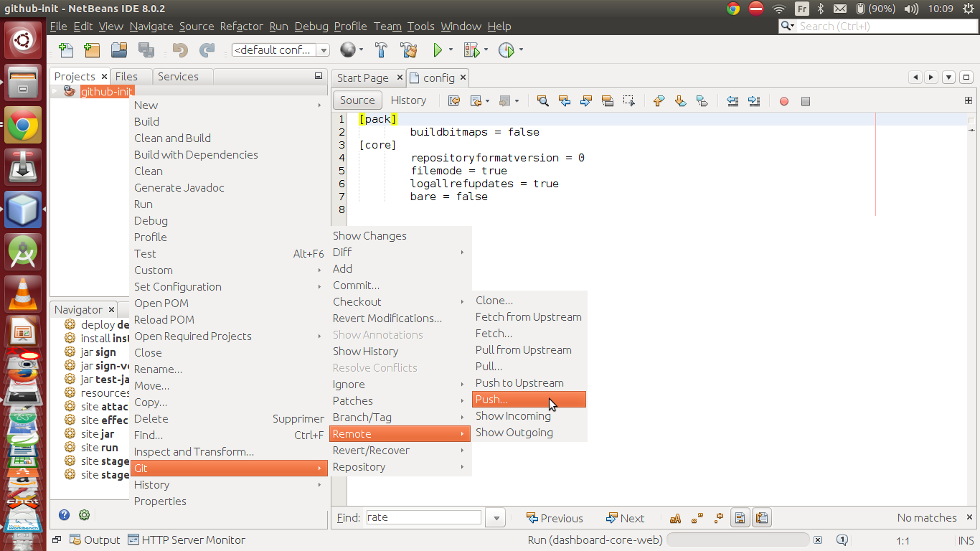Image resolution: width=980 pixels, height=551 pixels.
Task: Select Pull from Upstream menu entry
Action: 529,350
